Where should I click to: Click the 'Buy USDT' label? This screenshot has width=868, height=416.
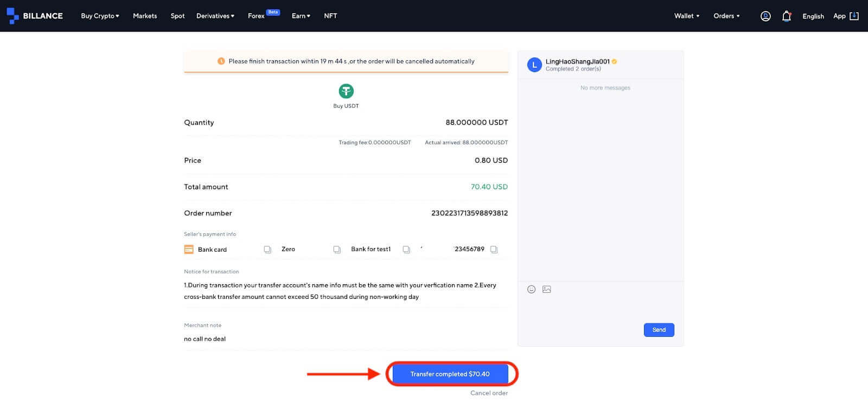(x=346, y=106)
